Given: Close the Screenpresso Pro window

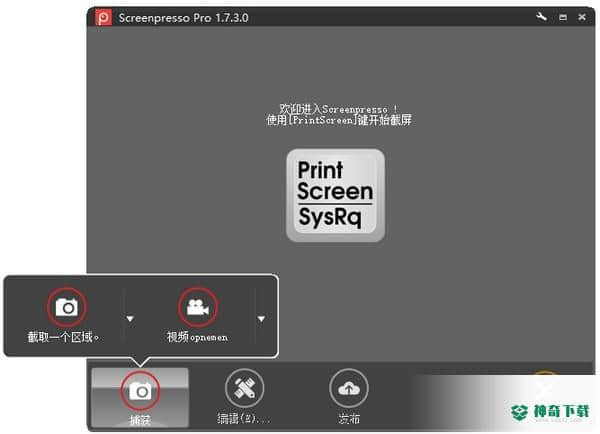Looking at the screenshot, I should click(582, 17).
